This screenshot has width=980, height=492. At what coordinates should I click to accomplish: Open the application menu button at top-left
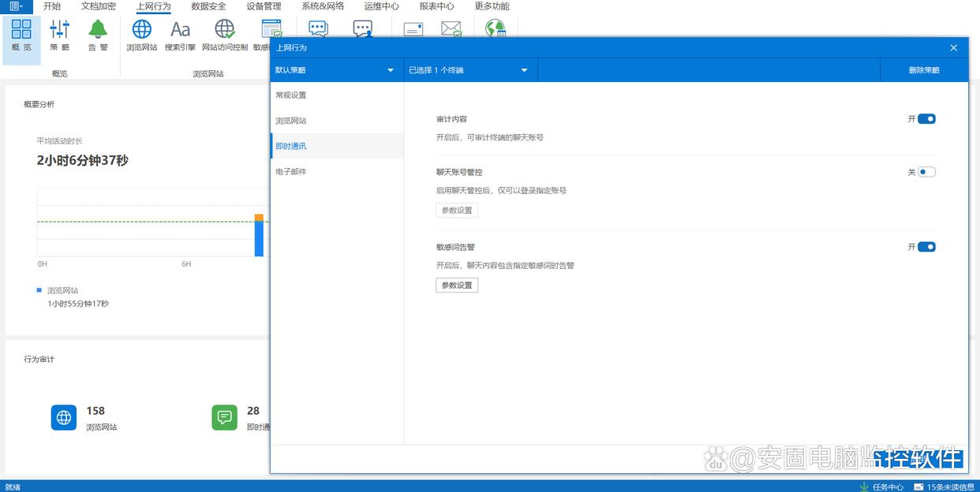16,6
